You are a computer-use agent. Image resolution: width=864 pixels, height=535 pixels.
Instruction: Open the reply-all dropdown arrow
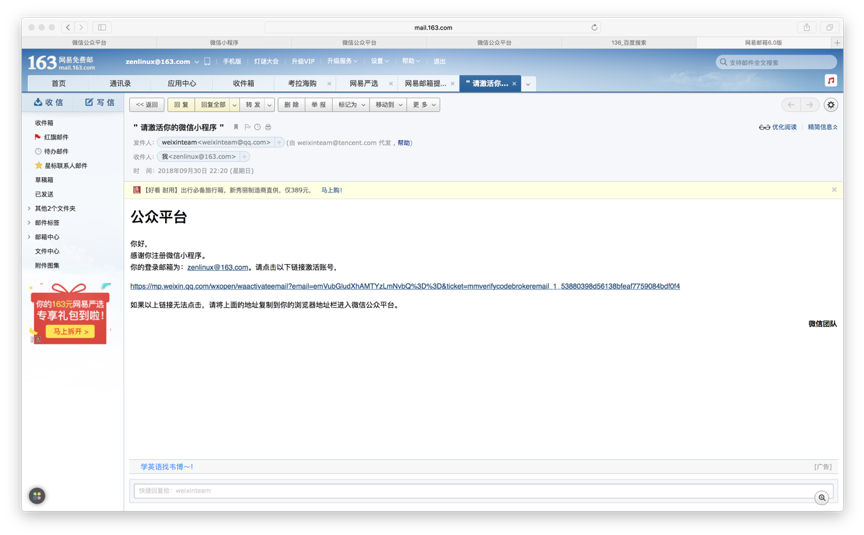[x=234, y=105]
